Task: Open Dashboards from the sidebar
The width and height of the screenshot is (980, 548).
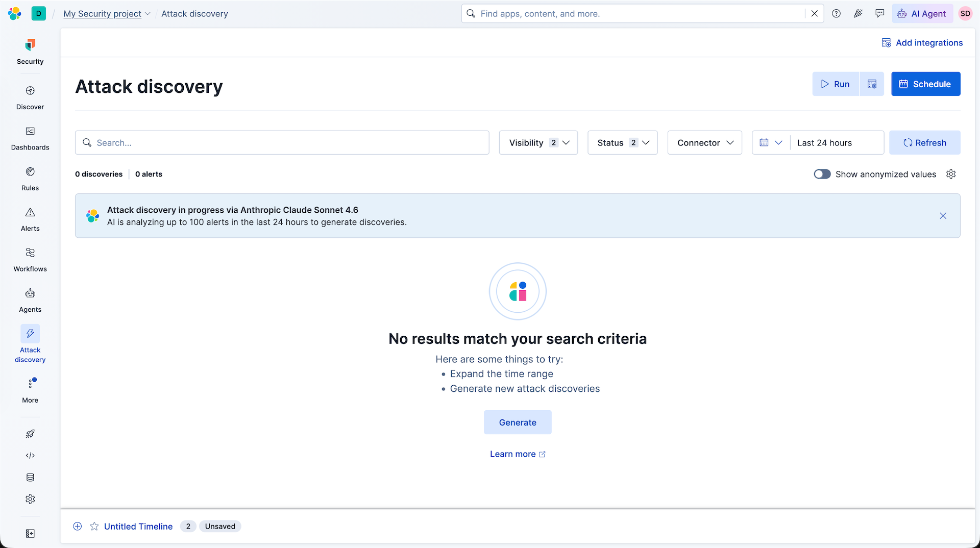Action: click(x=30, y=139)
